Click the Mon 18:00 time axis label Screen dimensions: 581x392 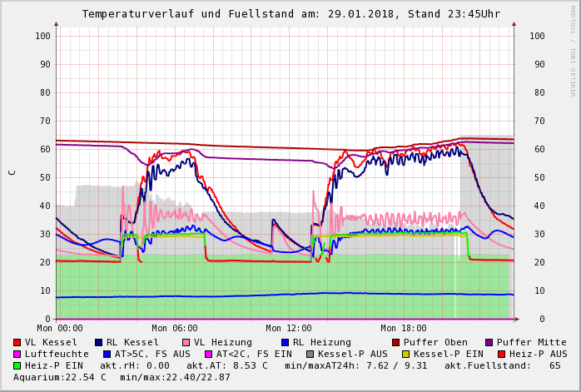pyautogui.click(x=403, y=328)
